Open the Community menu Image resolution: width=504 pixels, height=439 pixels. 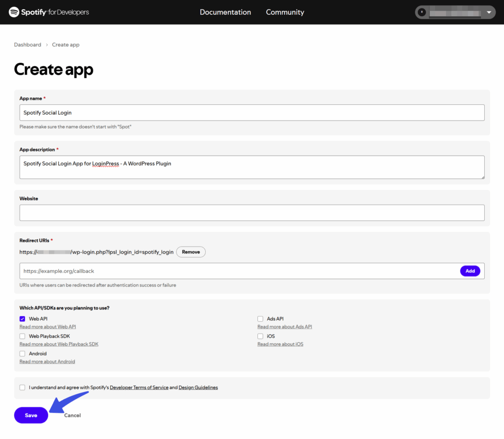(x=285, y=12)
